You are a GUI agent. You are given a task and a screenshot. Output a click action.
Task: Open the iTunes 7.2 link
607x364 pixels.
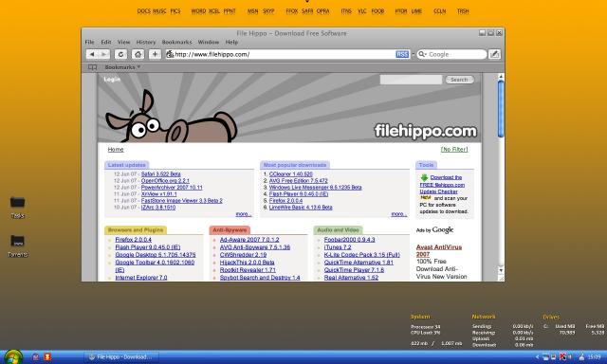click(x=338, y=247)
